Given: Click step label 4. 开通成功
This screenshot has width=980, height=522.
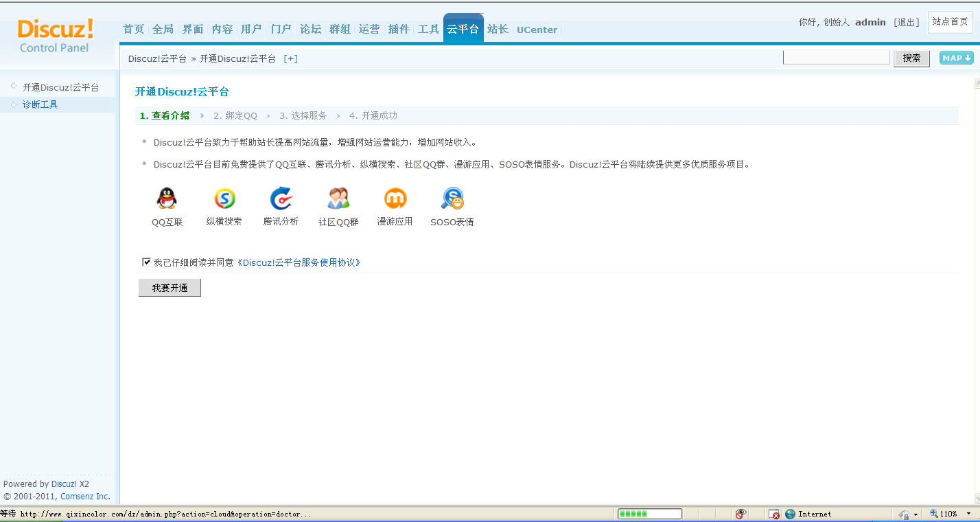Looking at the screenshot, I should (373, 115).
